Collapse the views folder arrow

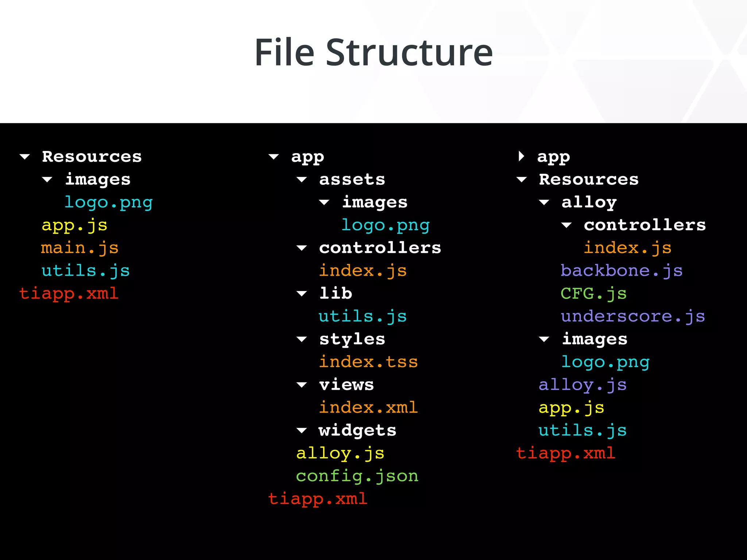[x=302, y=385]
